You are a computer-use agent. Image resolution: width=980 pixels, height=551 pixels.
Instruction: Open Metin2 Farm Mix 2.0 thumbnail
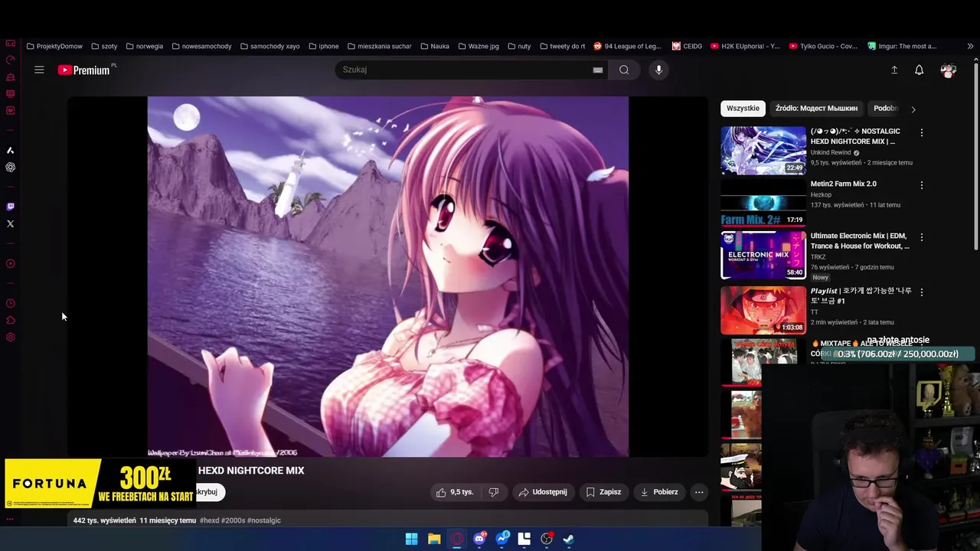click(763, 203)
